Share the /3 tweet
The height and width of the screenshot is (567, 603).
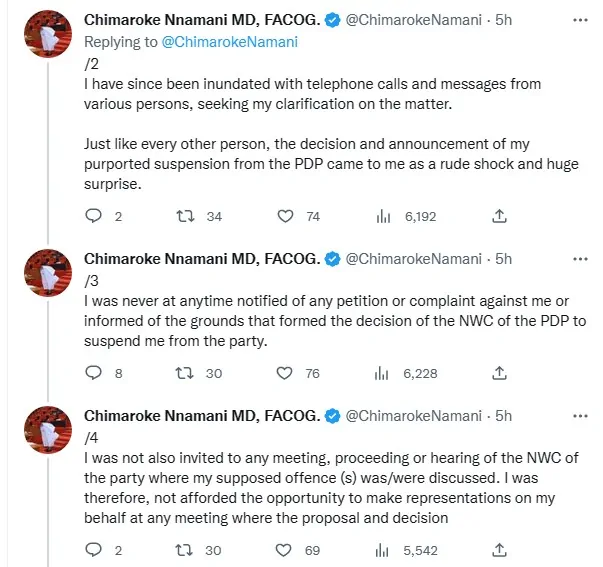point(500,373)
